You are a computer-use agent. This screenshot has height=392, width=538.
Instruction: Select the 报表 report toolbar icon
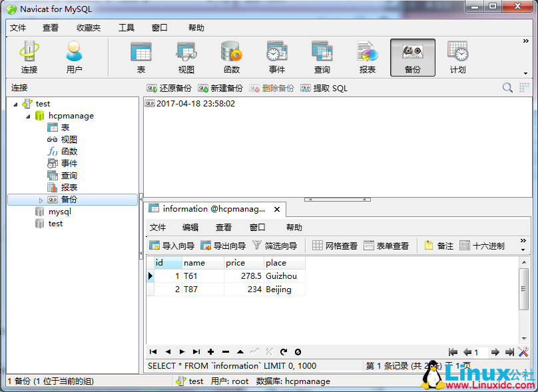(368, 57)
